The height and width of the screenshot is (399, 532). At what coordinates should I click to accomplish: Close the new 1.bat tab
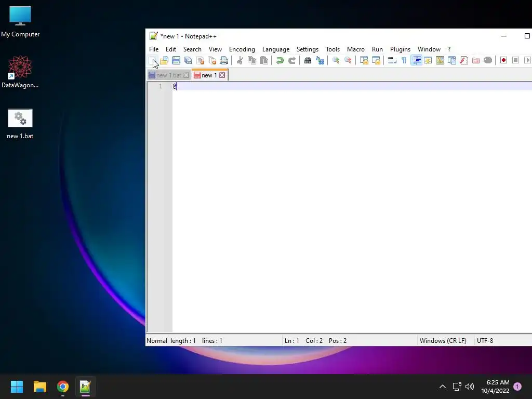(x=186, y=75)
